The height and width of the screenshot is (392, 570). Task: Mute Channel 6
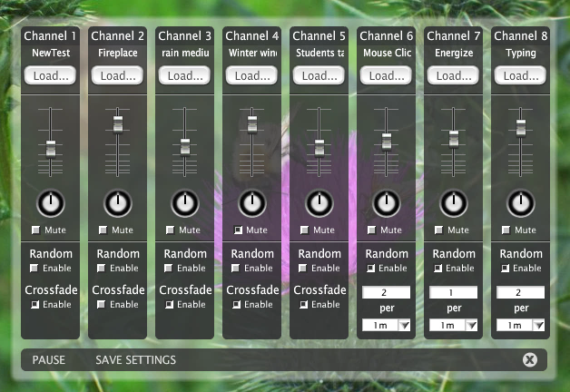pos(371,230)
